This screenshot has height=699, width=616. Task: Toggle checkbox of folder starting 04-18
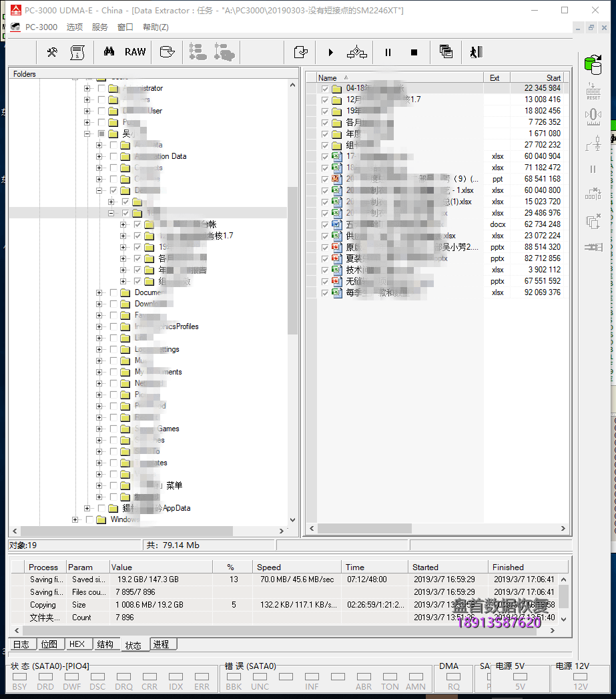pyautogui.click(x=325, y=89)
